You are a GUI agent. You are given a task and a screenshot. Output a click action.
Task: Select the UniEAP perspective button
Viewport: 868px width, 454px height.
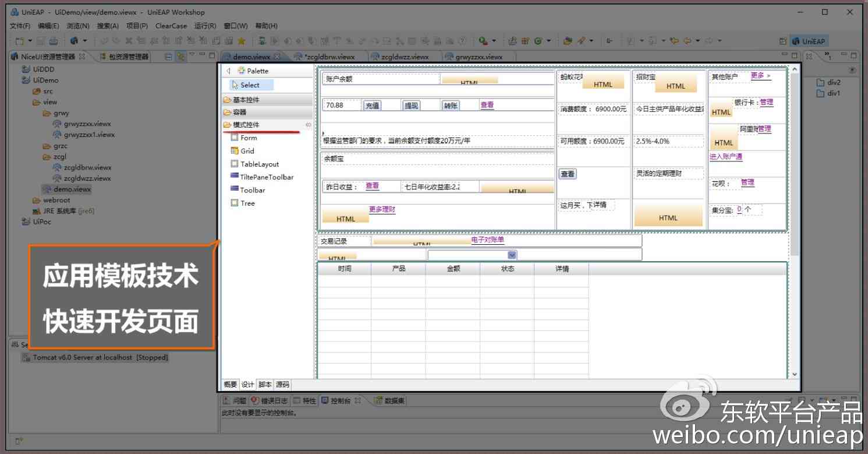click(809, 41)
